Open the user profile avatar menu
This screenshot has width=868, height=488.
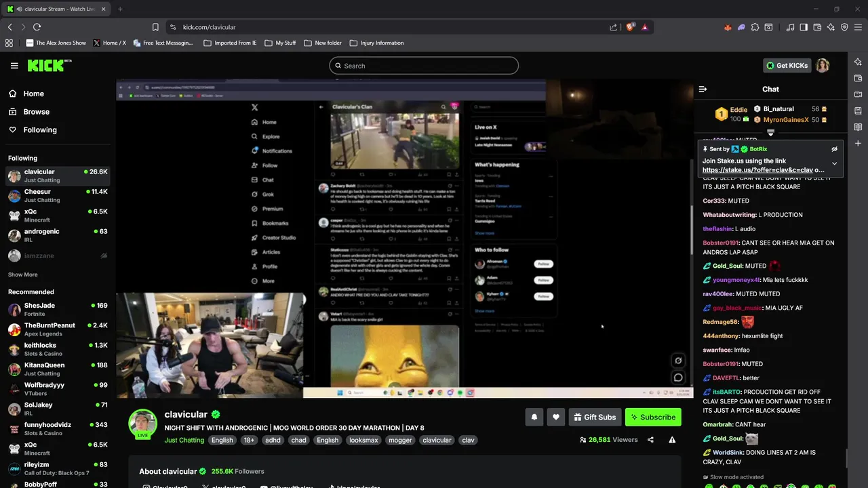pos(823,66)
